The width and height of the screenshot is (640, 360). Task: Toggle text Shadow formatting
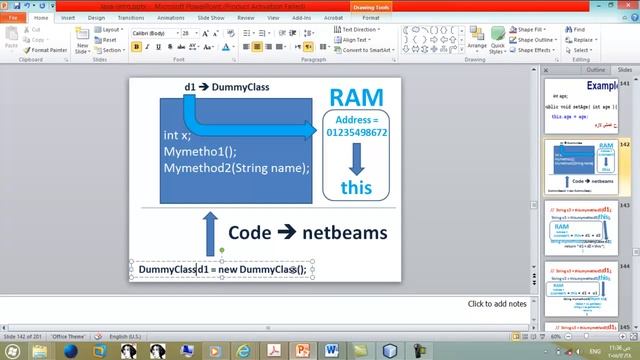coord(170,47)
